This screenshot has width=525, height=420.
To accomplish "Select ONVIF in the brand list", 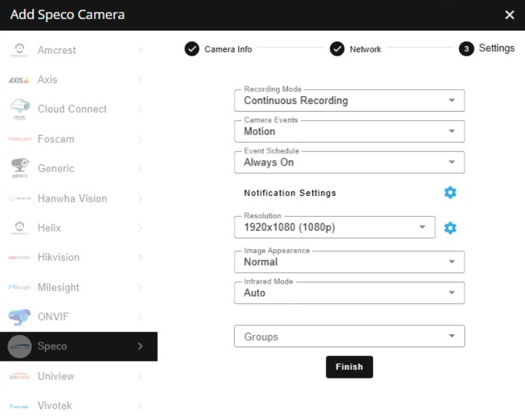I will 79,317.
